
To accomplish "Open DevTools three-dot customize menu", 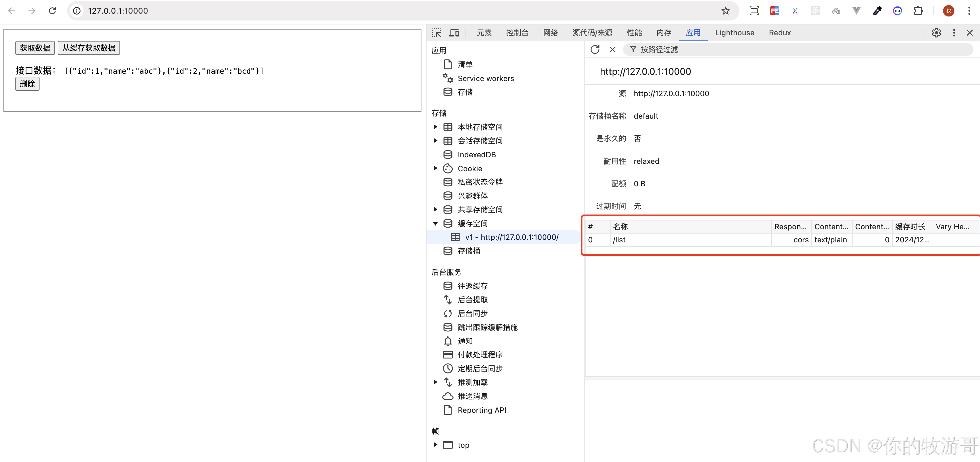I will click(x=954, y=33).
